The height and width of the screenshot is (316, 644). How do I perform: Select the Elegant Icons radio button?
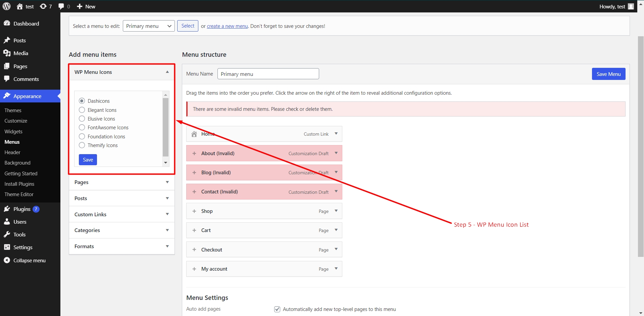pos(82,110)
